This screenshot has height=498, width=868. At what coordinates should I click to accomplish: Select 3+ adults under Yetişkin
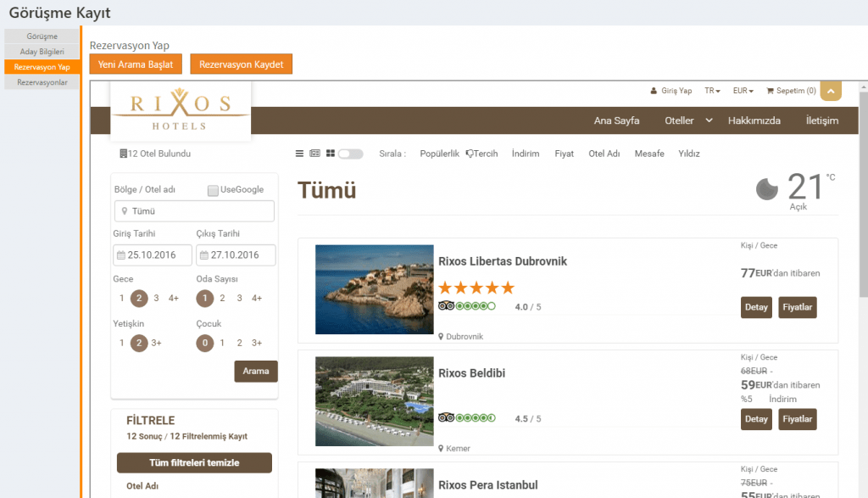point(156,343)
